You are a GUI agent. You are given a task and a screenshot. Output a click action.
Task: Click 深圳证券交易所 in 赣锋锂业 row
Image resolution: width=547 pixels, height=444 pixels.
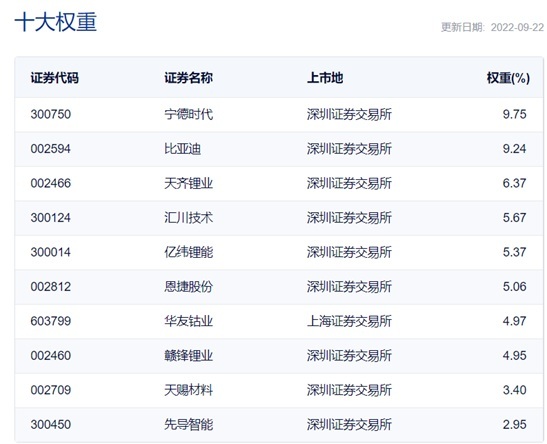pyautogui.click(x=349, y=355)
